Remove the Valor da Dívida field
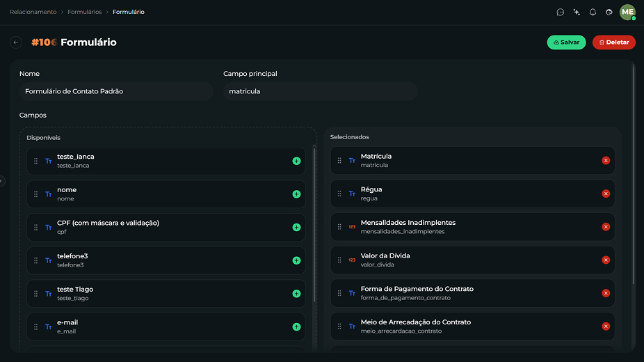644x362 pixels. (606, 260)
